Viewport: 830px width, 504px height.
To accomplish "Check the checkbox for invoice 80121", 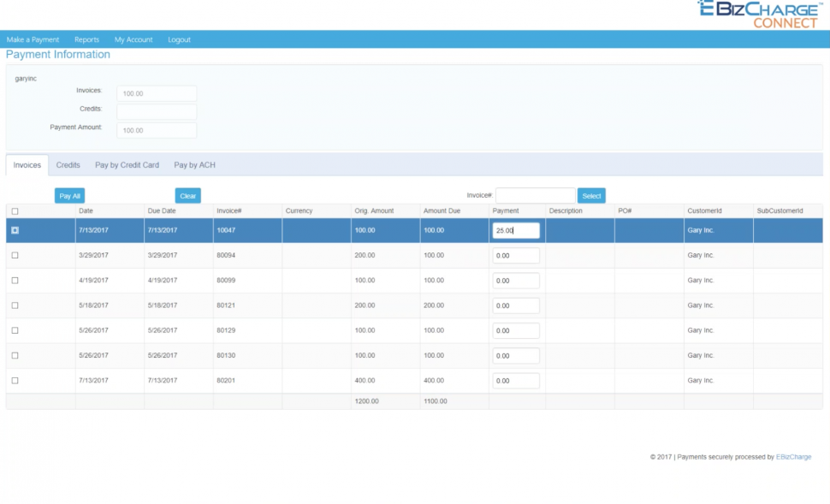I will pos(13,305).
